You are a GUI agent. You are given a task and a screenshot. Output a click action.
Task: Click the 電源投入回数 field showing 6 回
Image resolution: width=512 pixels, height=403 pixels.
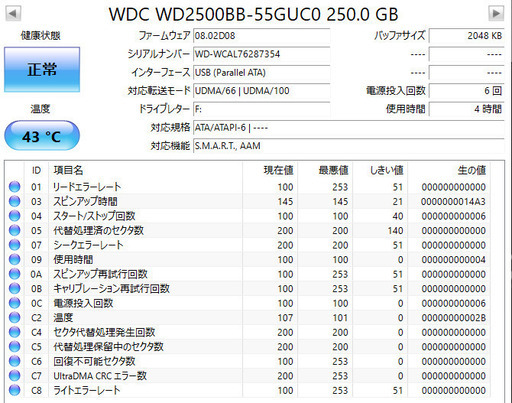(x=466, y=91)
